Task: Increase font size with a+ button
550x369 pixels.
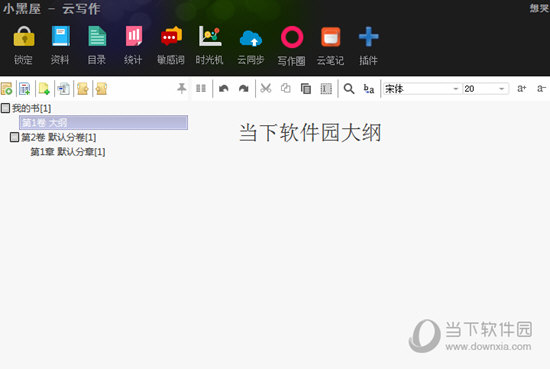Action: point(522,88)
